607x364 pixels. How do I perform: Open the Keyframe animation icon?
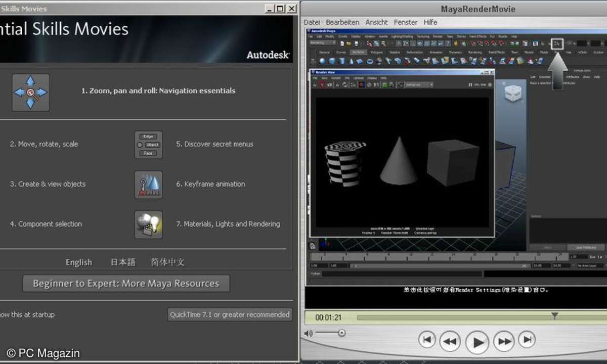(x=148, y=185)
